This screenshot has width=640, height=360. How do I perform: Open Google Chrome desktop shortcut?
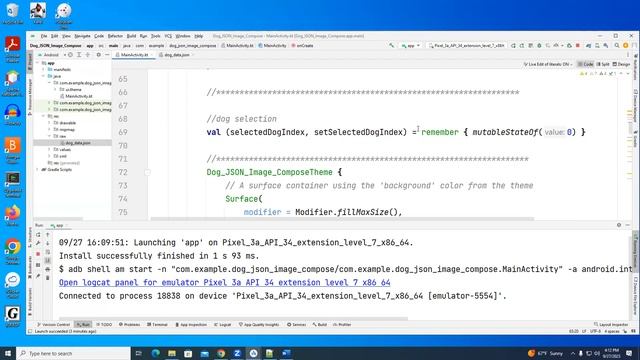(13, 250)
